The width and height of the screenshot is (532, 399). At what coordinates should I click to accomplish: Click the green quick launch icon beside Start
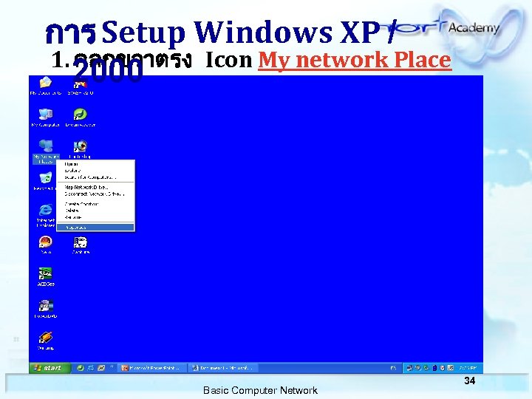coord(81,368)
